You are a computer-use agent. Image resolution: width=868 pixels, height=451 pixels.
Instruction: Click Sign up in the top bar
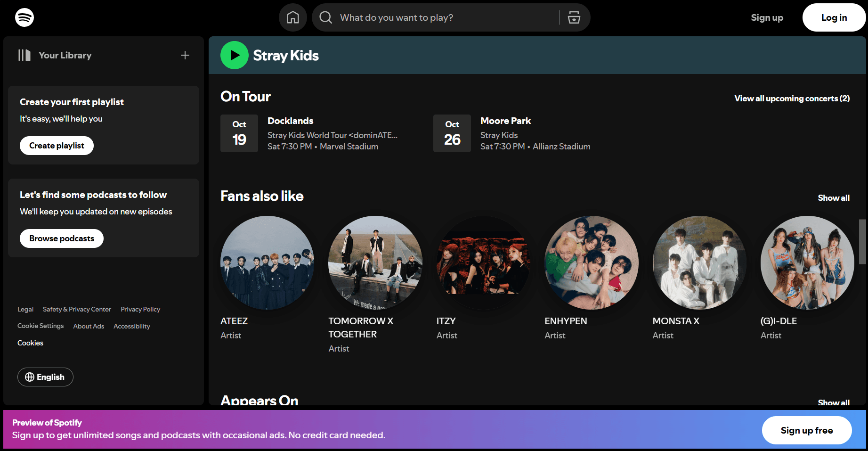click(767, 17)
